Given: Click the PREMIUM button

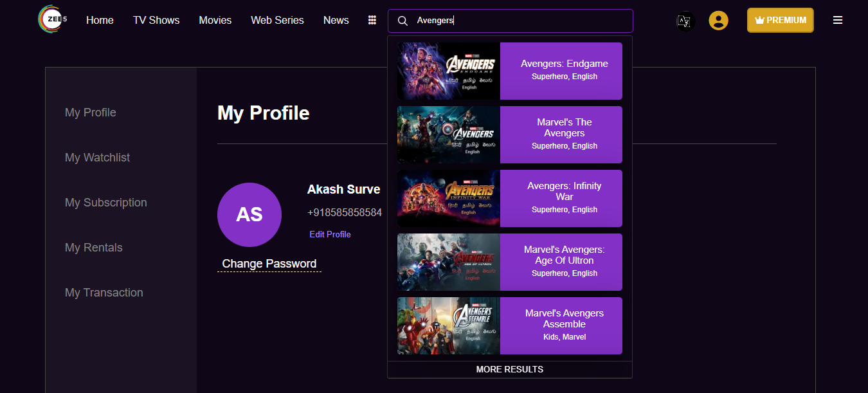Looking at the screenshot, I should tap(780, 20).
